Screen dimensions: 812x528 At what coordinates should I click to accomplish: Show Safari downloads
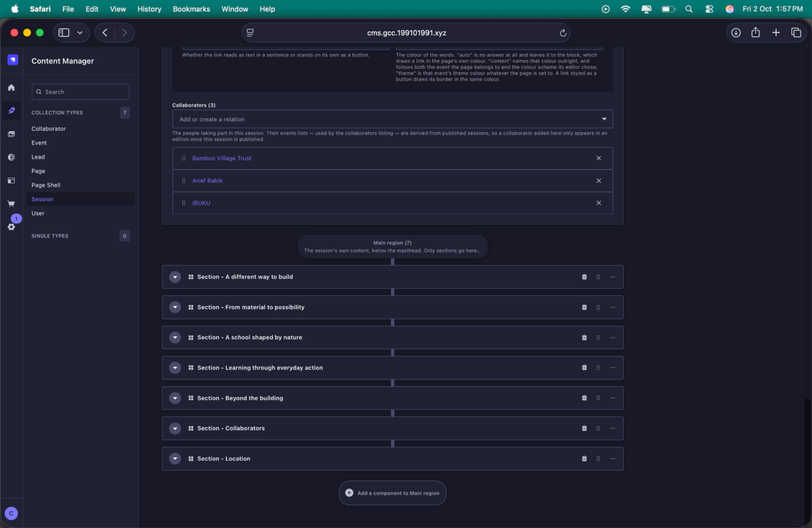pyautogui.click(x=736, y=33)
